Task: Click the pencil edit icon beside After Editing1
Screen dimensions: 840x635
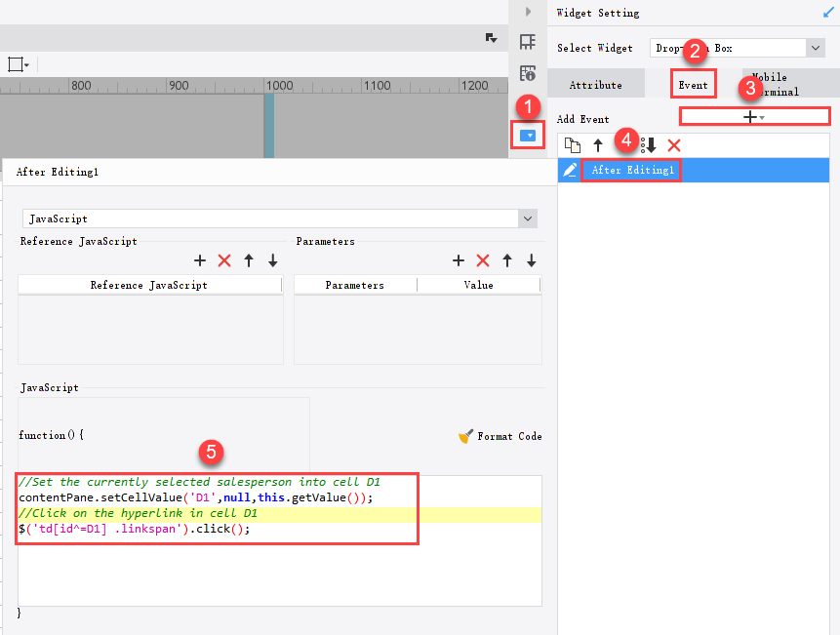Action: click(569, 170)
